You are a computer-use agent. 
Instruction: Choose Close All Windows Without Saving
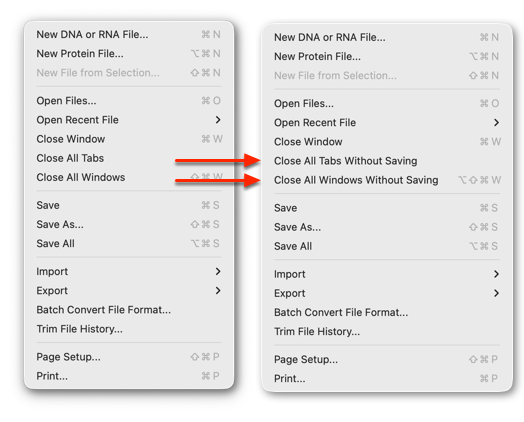tap(387, 180)
